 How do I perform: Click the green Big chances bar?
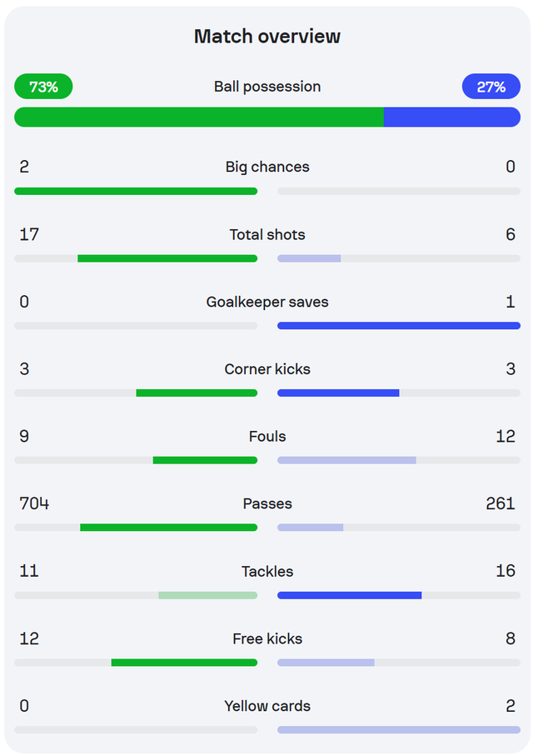136,191
